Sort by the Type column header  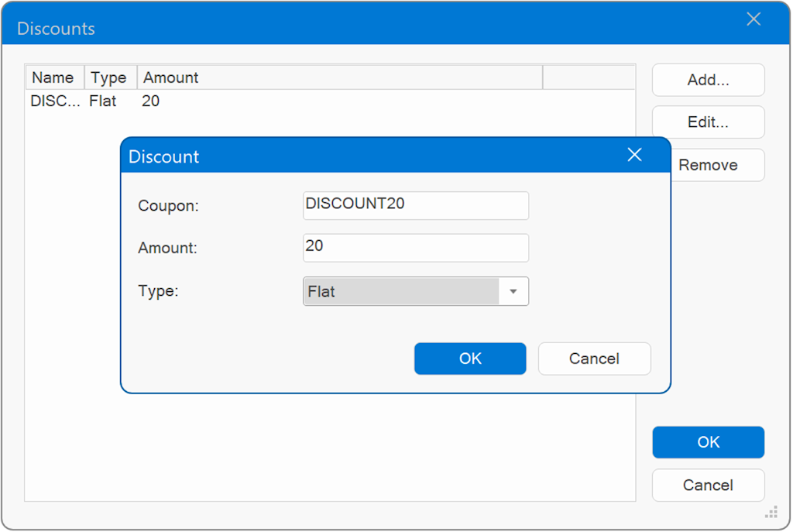(109, 77)
